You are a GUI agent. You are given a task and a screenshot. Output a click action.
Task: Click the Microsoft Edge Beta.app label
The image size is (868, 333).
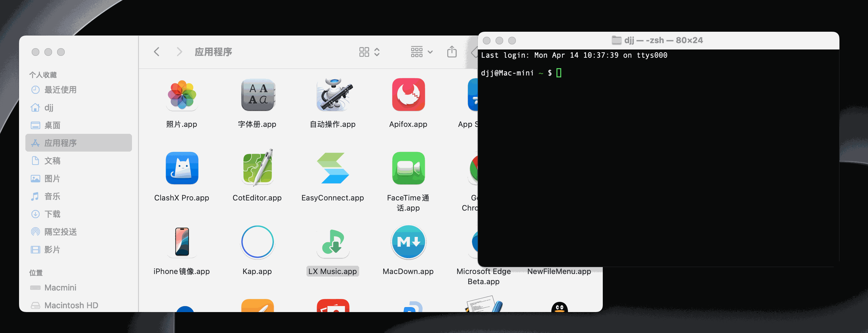[483, 277]
